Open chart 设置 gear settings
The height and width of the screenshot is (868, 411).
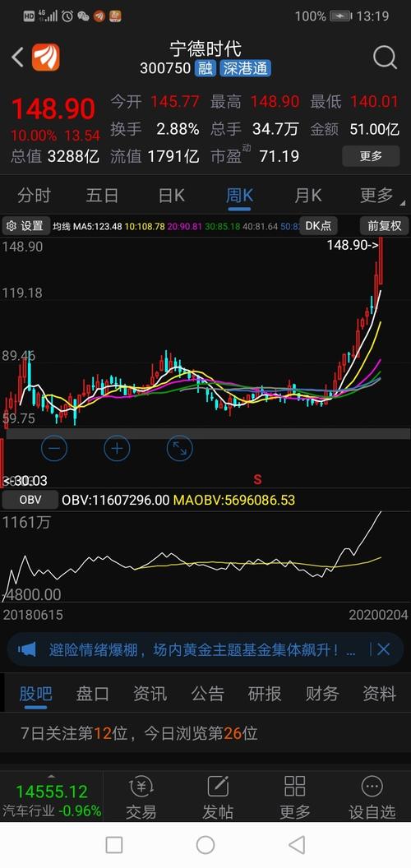click(25, 226)
